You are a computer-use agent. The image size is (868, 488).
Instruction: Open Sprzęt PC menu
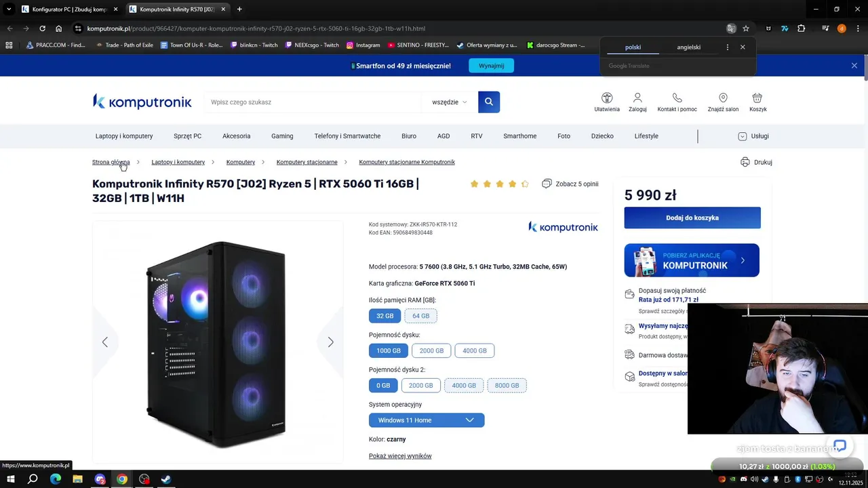coord(187,136)
